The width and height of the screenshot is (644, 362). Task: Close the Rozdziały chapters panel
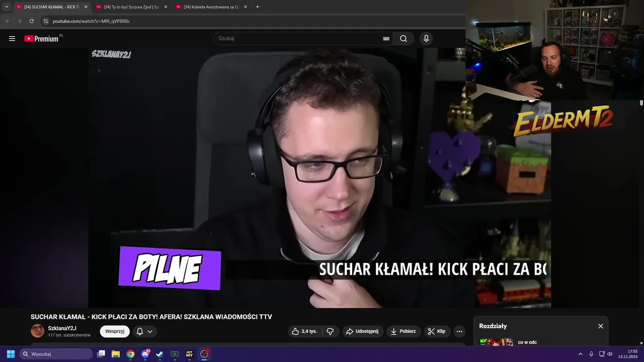(x=600, y=326)
